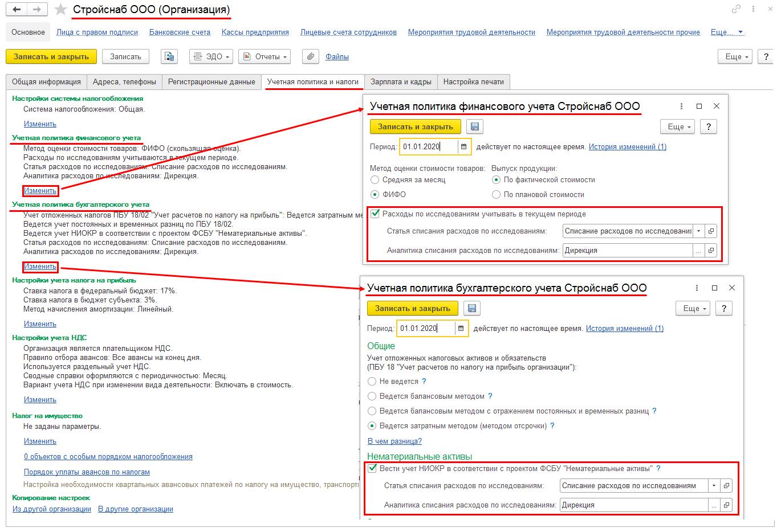Click the floppy-disk save icon in финансового учета window
Screen dimensions: 777x532
pyautogui.click(x=475, y=126)
